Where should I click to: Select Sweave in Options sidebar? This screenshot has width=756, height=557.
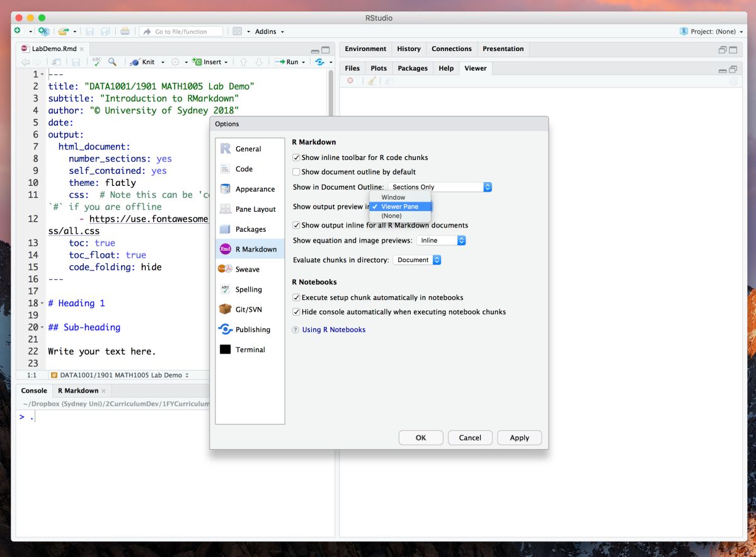pos(249,269)
